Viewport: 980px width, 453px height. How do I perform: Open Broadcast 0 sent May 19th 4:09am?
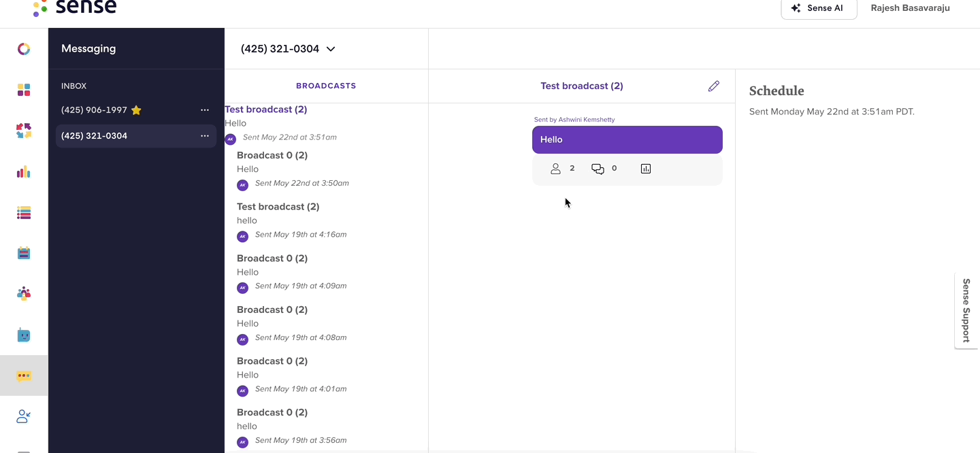point(326,273)
